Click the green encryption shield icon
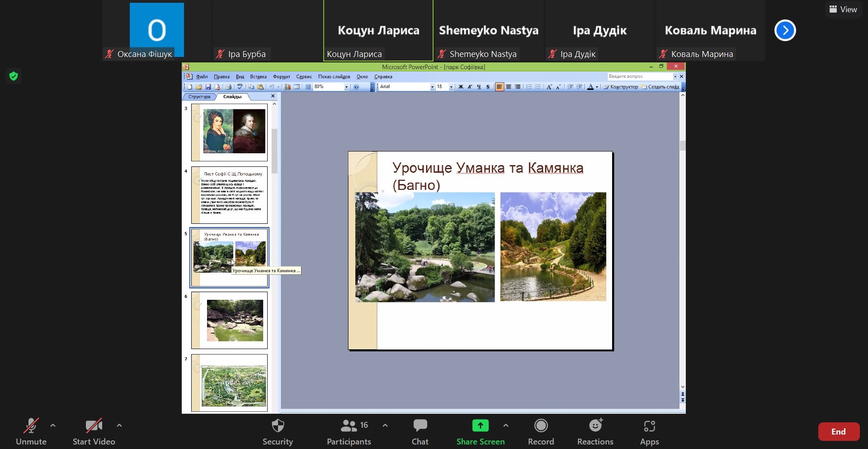The image size is (868, 449). (14, 76)
